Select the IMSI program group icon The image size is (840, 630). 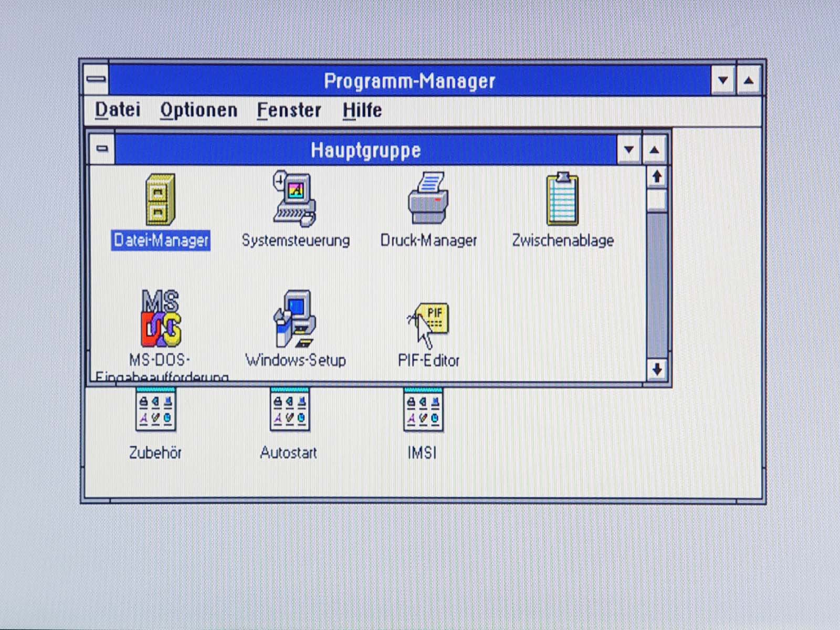click(x=423, y=410)
